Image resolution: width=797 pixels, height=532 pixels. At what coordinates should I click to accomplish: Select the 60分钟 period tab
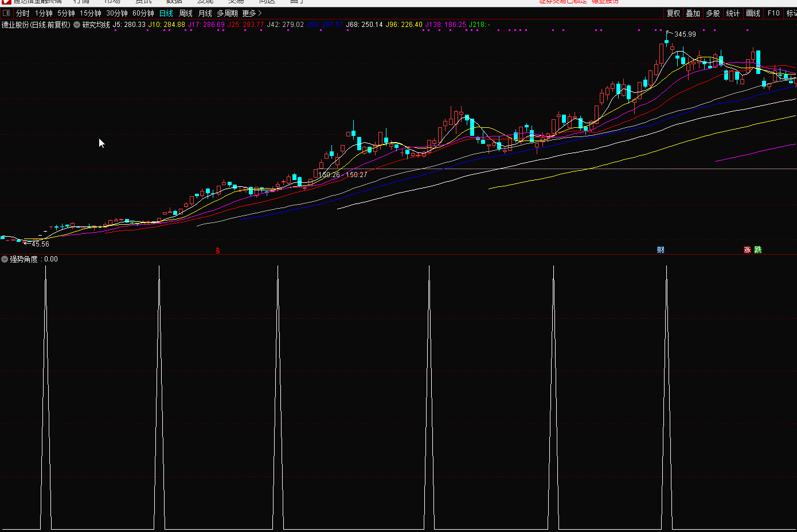[143, 13]
